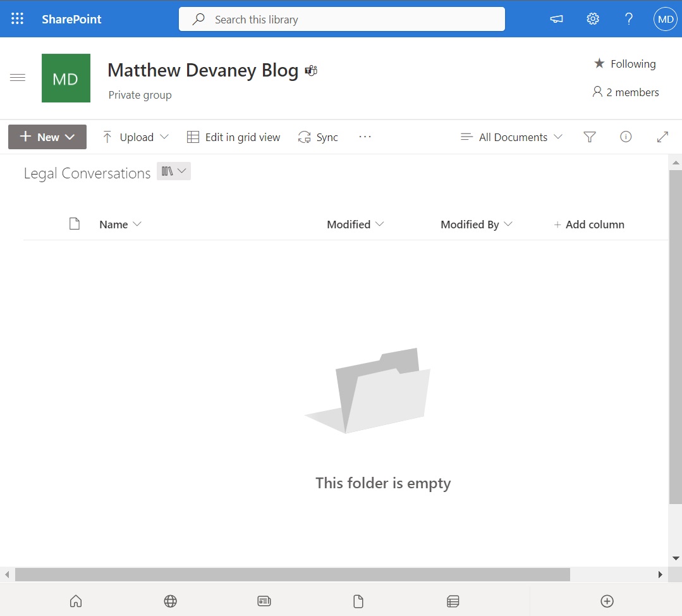682x616 pixels.
Task: Expand the All Documents view selector
Action: click(511, 137)
